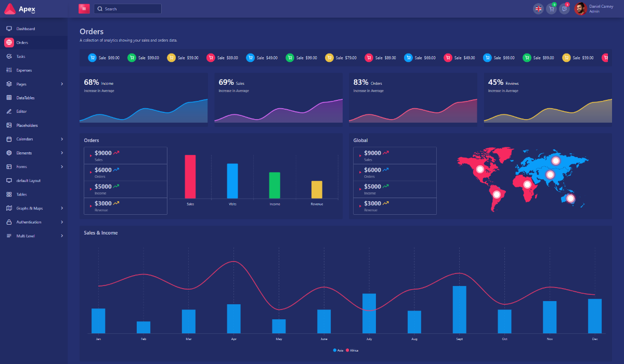Select the Orders globe icon in the sidebar
Viewport: 624px width, 364px height.
pos(9,43)
